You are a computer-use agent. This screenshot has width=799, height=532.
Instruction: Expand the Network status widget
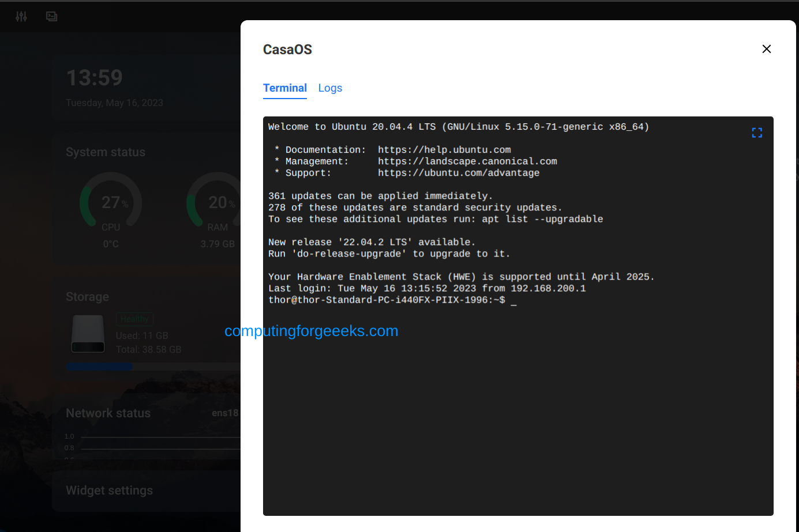(x=108, y=413)
